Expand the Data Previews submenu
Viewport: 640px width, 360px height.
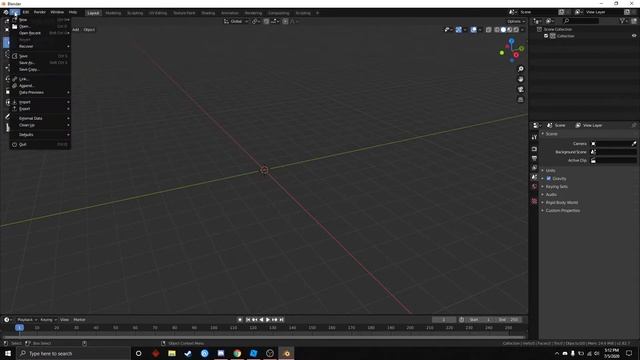tap(40, 93)
